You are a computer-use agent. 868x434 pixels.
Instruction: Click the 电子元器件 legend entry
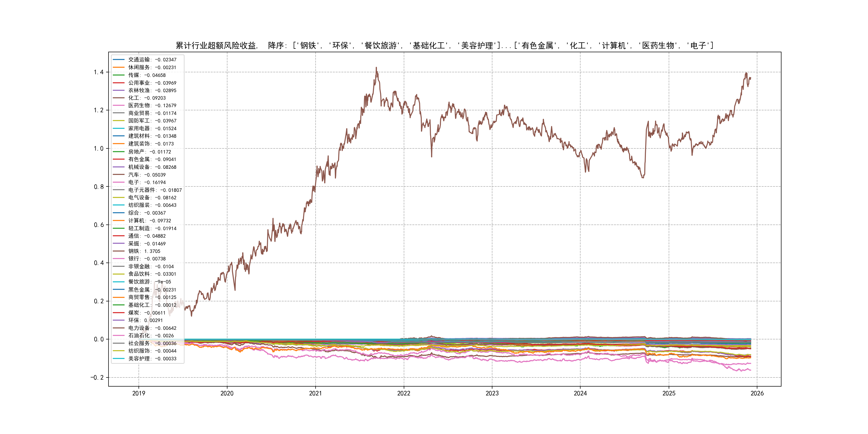[x=155, y=190]
